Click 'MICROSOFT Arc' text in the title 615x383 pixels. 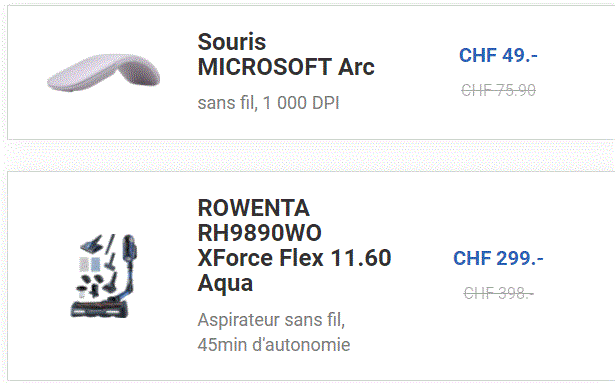pos(286,67)
